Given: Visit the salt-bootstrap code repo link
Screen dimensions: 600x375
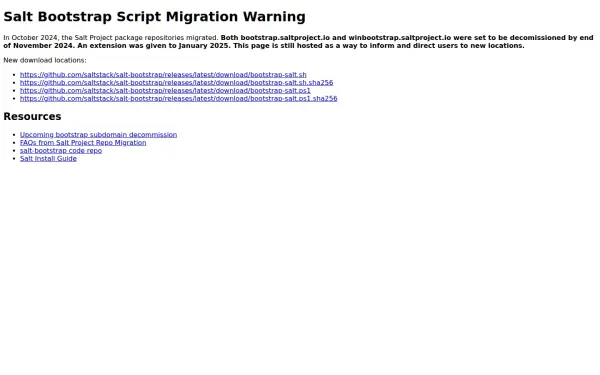Looking at the screenshot, I should [61, 151].
